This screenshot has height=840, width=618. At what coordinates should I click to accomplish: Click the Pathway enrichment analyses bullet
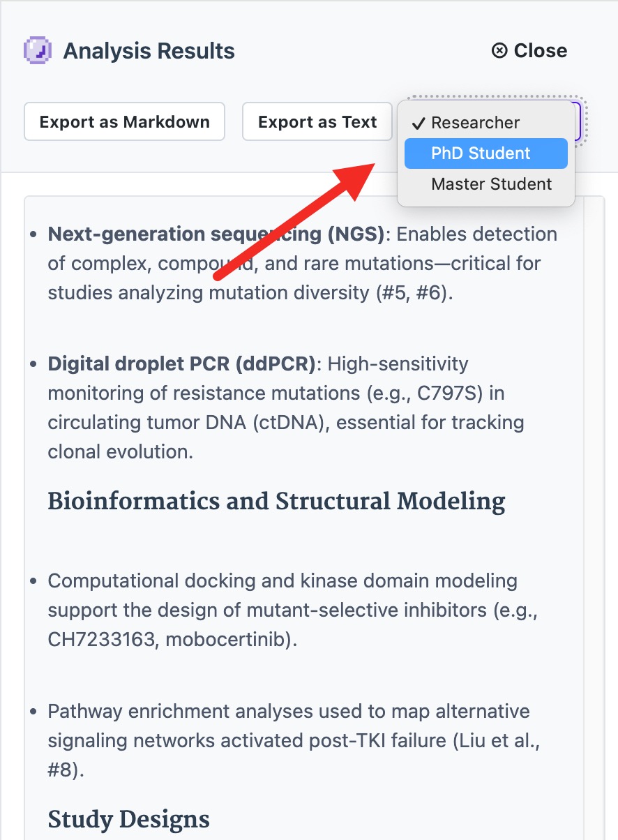294,741
